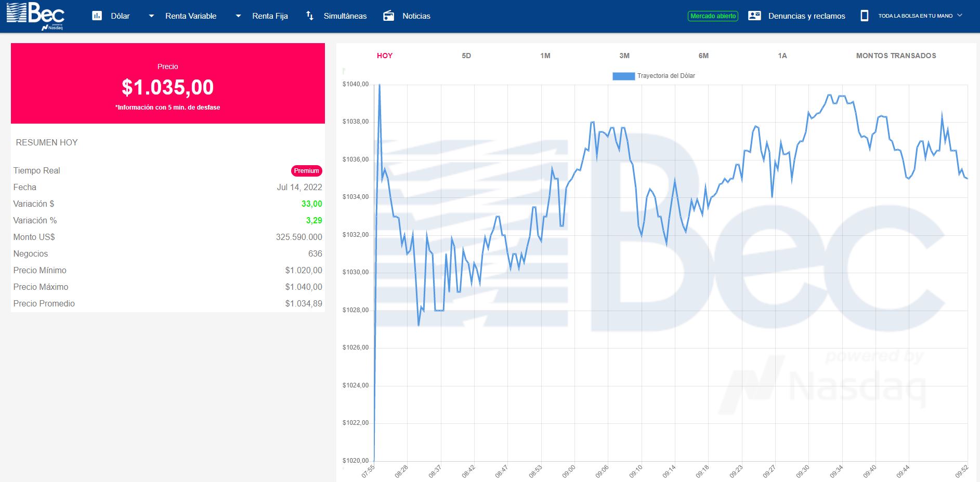980x482 pixels.
Task: Click the $1020,00 y-axis label
Action: (356, 461)
